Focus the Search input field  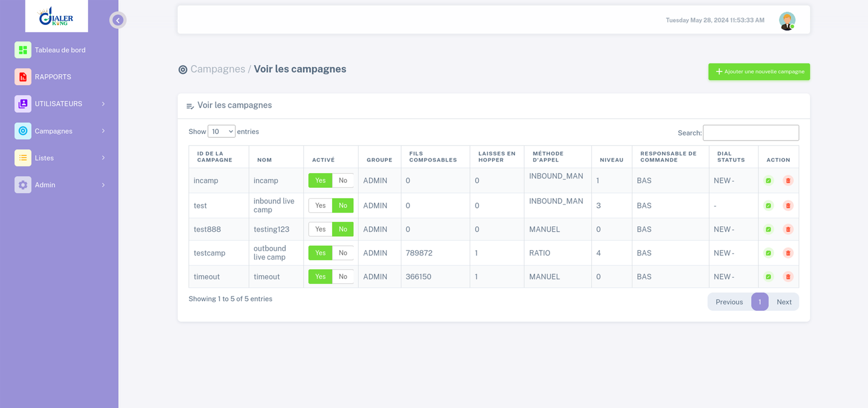[751, 133]
